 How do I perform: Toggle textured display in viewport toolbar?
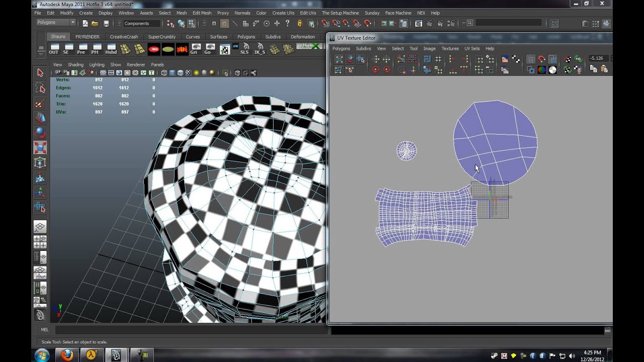tap(188, 73)
